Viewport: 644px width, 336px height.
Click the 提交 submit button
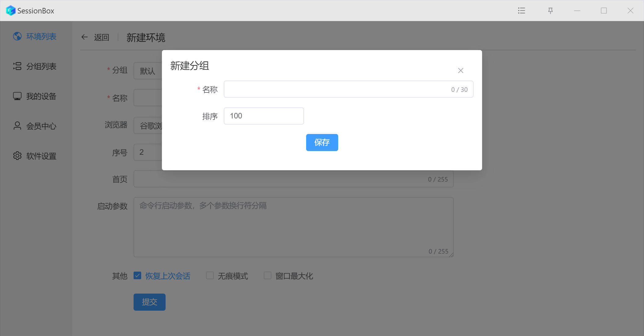pyautogui.click(x=149, y=302)
